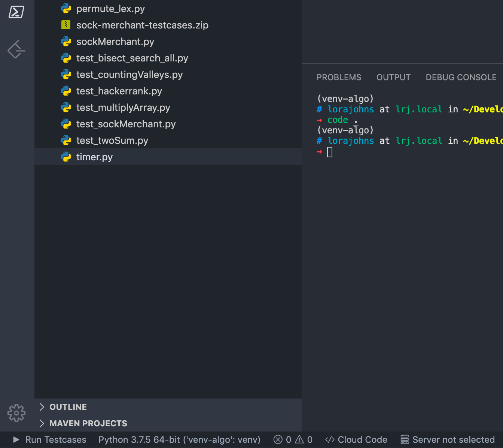Expand the MAVEN PROJECTS section
Viewport: 503px width, 448px height.
click(88, 423)
